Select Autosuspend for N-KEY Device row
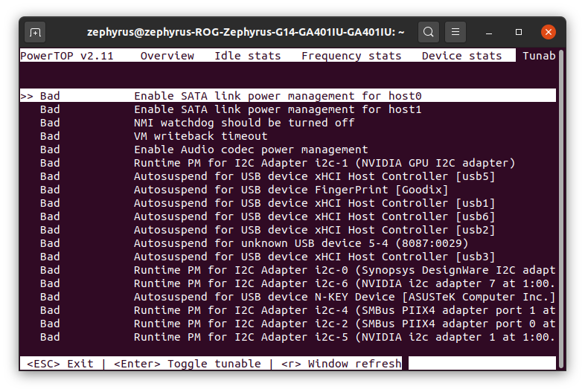 (287, 298)
